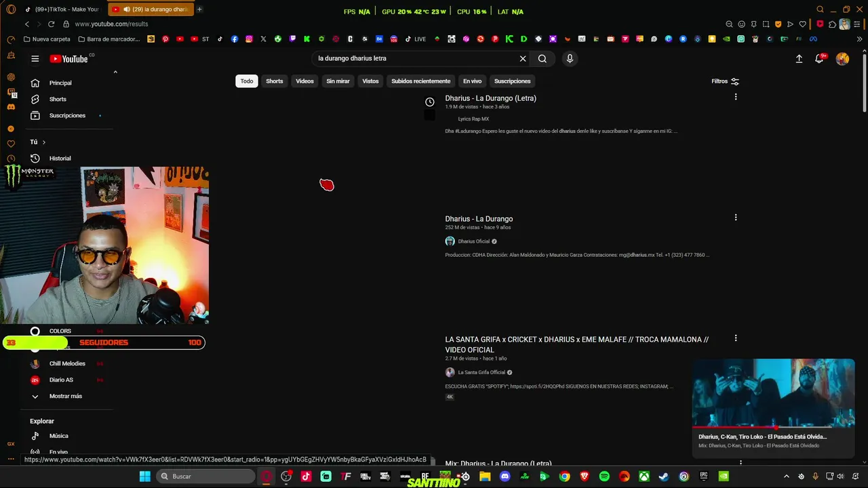Select the Sin mirar filter chip
The image size is (868, 488).
coord(338,81)
